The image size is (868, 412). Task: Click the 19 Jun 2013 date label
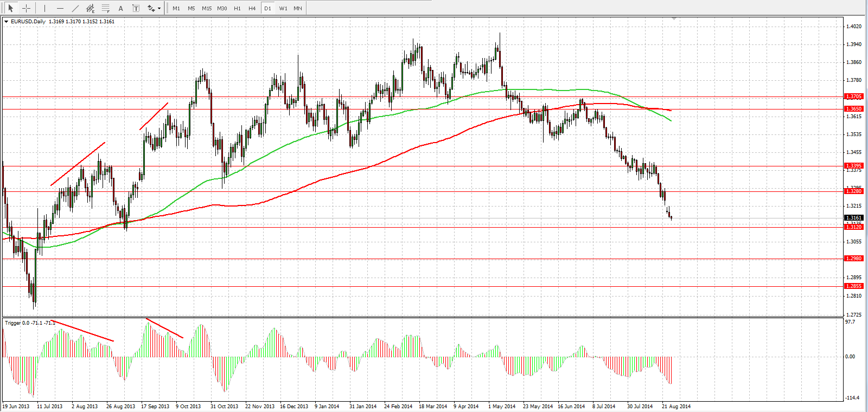[16, 406]
